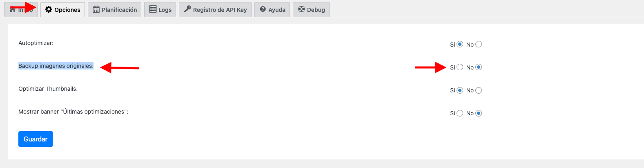
Task: Click the calendar icon on Planificación tab
Action: (x=96, y=9)
